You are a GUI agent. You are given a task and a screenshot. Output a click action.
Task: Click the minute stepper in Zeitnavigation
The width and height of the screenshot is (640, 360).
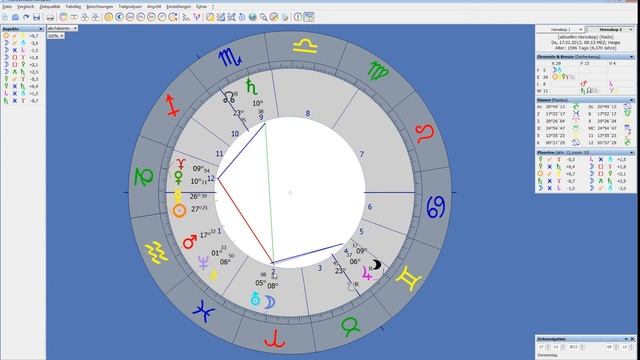(631, 347)
